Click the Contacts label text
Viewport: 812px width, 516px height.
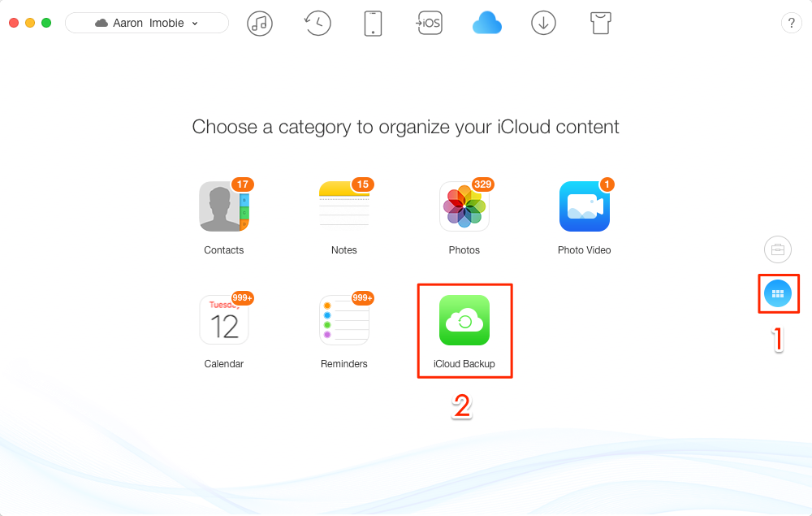click(x=224, y=249)
